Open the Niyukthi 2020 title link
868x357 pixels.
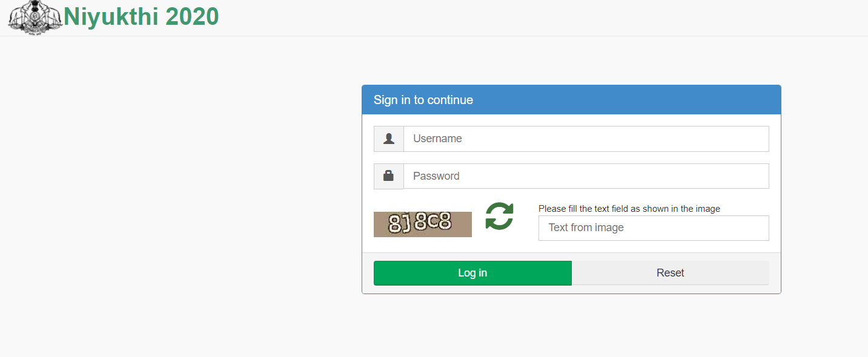click(141, 16)
